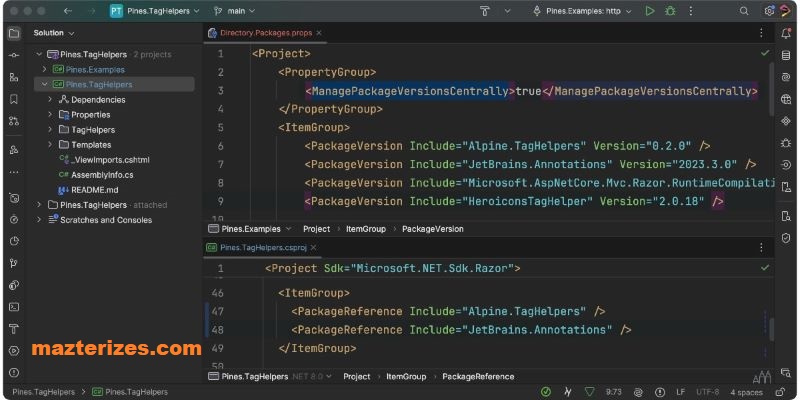Navigate back with the left arrow
The image size is (800, 400).
(67, 11)
